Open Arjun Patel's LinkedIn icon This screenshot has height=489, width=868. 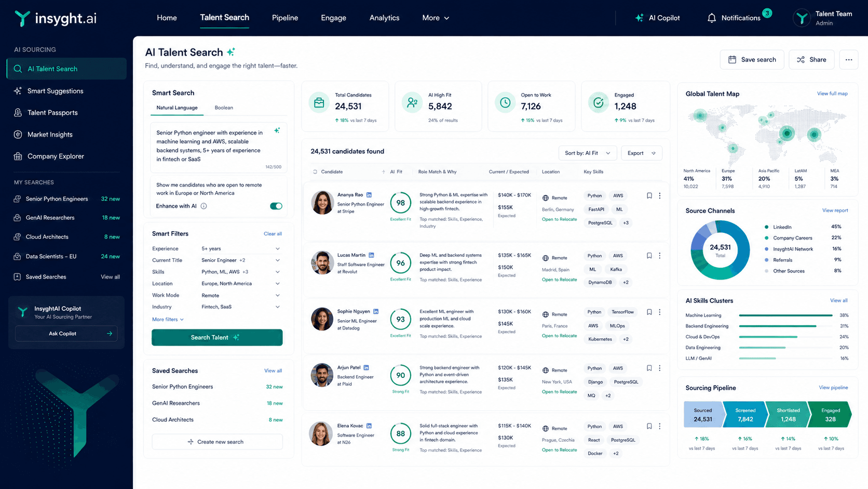(367, 367)
